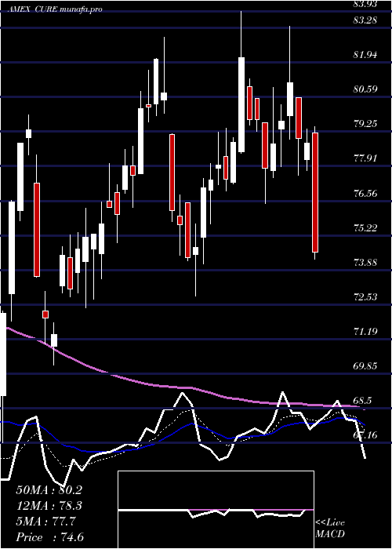The width and height of the screenshot is (392, 549).
Task: Click the <<Live MACD label
Action: point(330,528)
